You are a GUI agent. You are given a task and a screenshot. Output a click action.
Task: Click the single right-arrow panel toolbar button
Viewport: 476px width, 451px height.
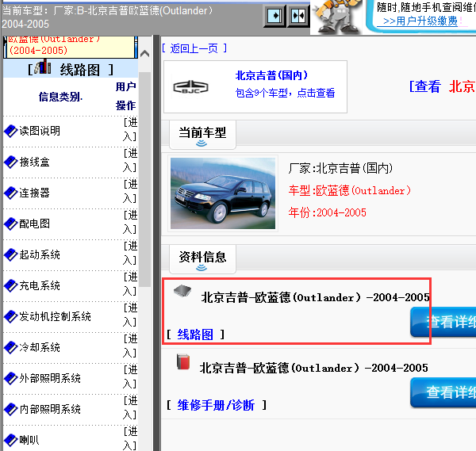pyautogui.click(x=274, y=16)
